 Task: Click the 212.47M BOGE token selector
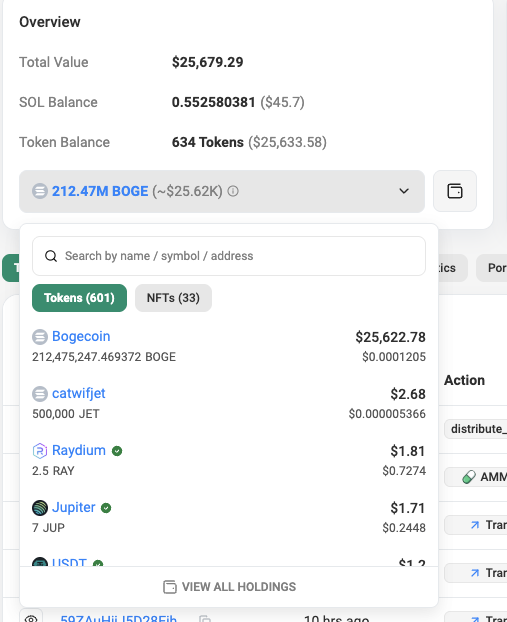(x=222, y=191)
